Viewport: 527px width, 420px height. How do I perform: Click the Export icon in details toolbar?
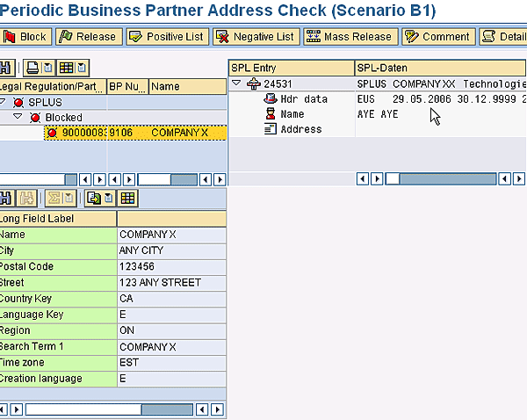click(x=93, y=199)
